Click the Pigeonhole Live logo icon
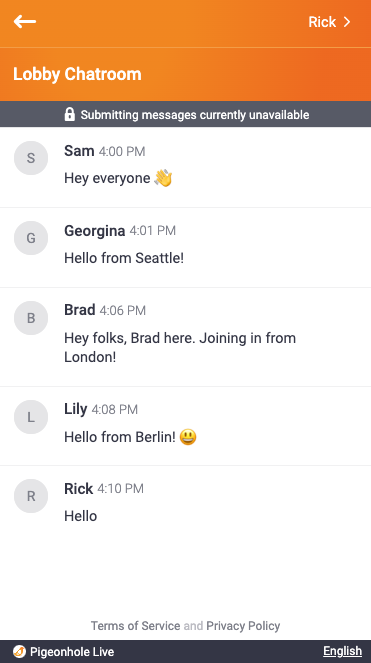 click(x=19, y=652)
